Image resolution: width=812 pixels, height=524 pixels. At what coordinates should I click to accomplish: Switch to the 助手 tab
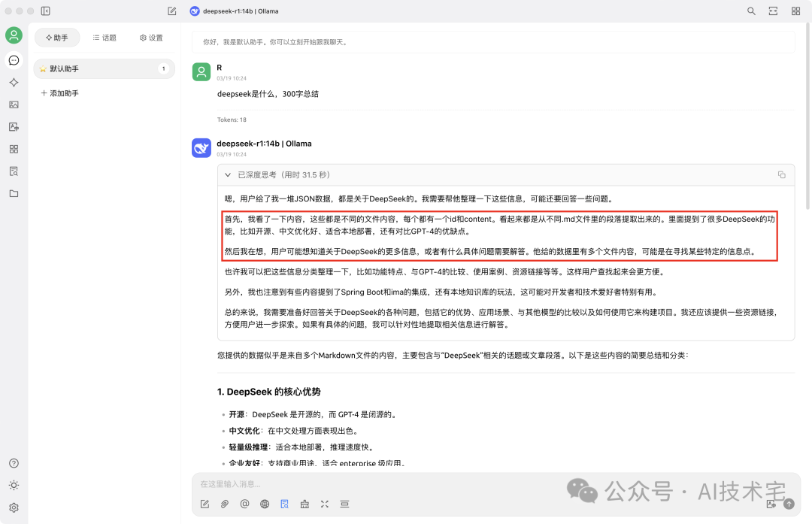coord(57,38)
